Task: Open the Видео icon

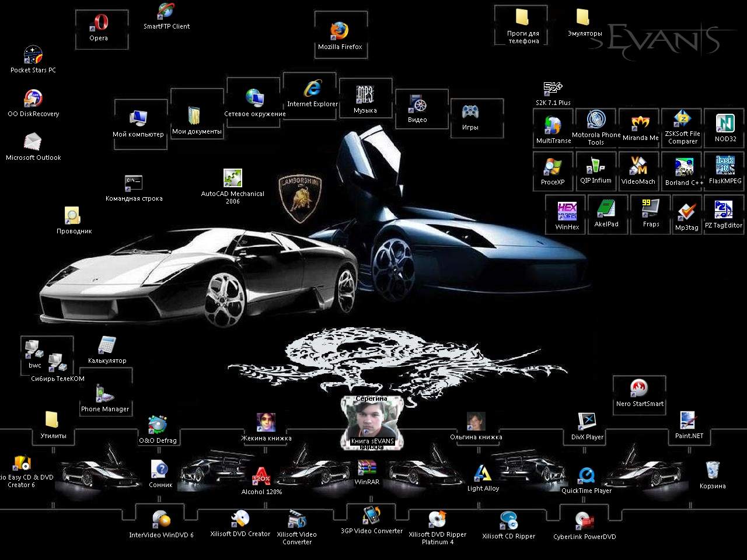Action: pyautogui.click(x=418, y=104)
